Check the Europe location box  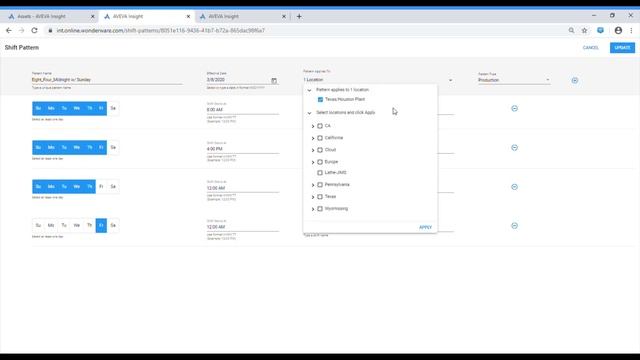coord(320,162)
